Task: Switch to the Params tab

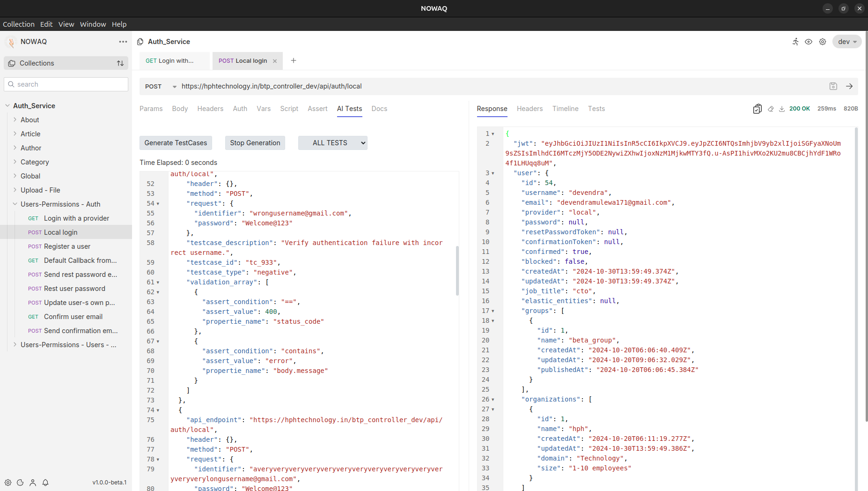Action: tap(151, 109)
